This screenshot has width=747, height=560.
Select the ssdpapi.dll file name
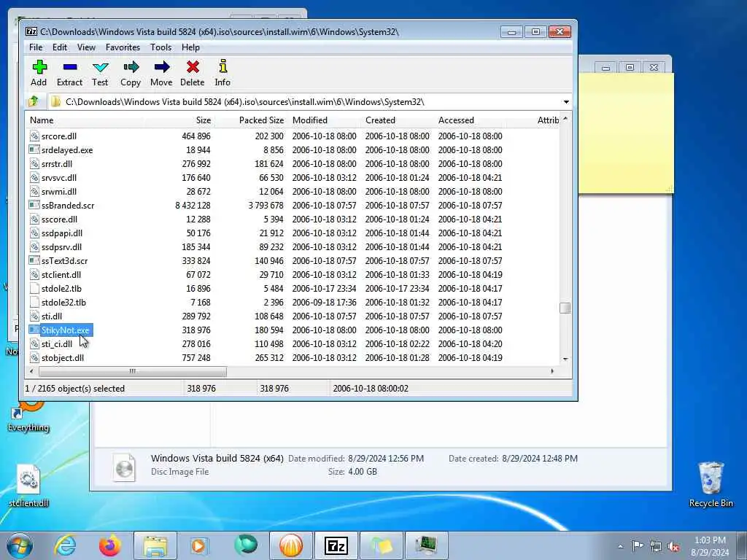[x=62, y=233]
